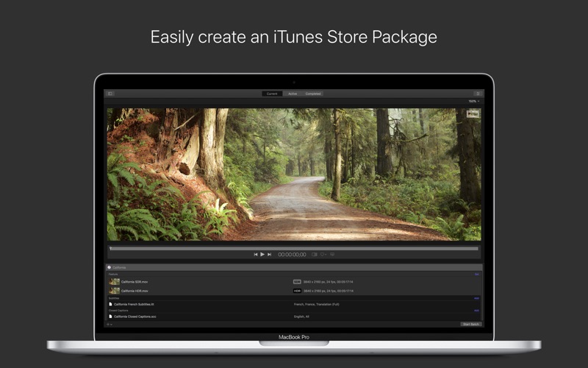Select California Closed Captions.scc row text
The image size is (588, 368).
pos(135,316)
